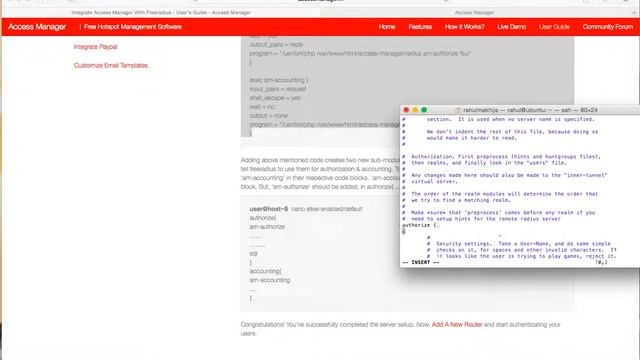
Task: Click 'am-accounting' line in the code block
Action: pyautogui.click(x=269, y=280)
